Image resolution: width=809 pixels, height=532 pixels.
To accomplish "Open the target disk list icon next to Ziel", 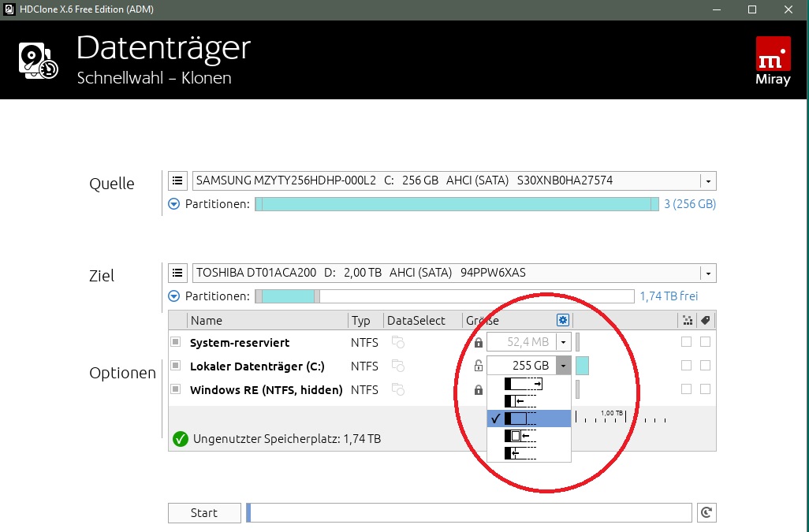I will [x=177, y=273].
